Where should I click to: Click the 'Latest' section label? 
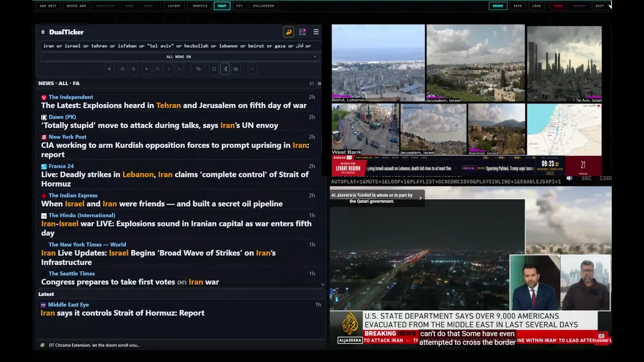(x=46, y=294)
